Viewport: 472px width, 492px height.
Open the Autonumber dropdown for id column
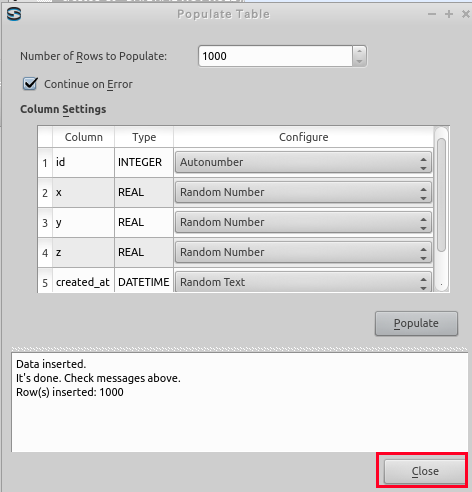(x=303, y=162)
